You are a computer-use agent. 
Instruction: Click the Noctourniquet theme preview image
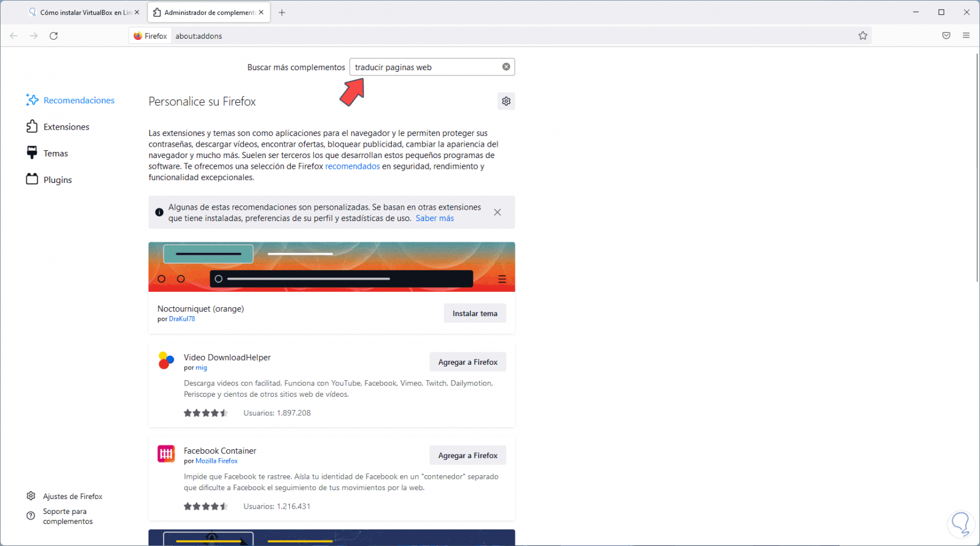(x=331, y=267)
